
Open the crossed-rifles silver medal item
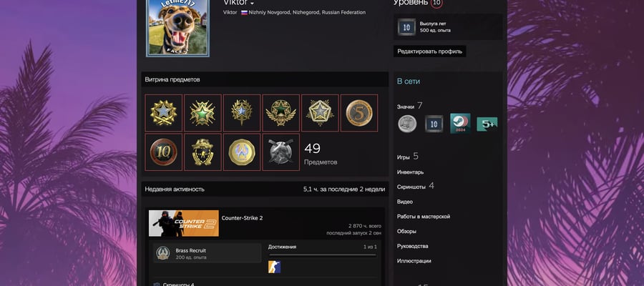281,152
